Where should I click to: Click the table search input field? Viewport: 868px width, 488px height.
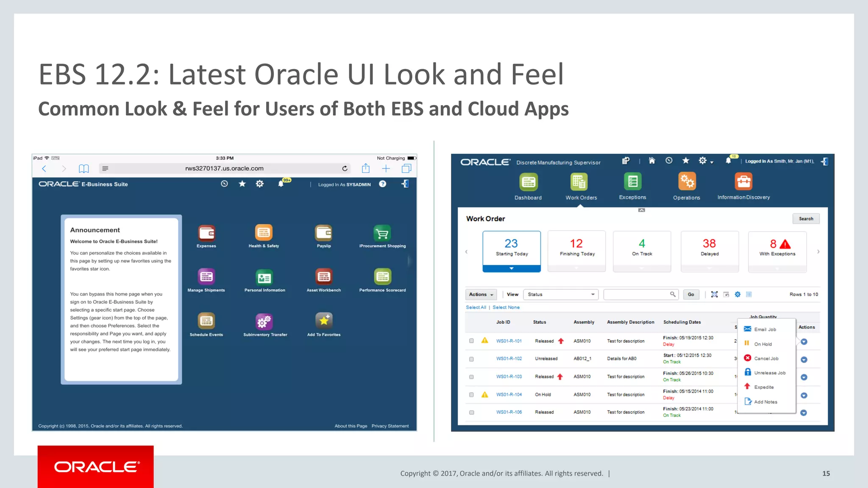point(641,294)
